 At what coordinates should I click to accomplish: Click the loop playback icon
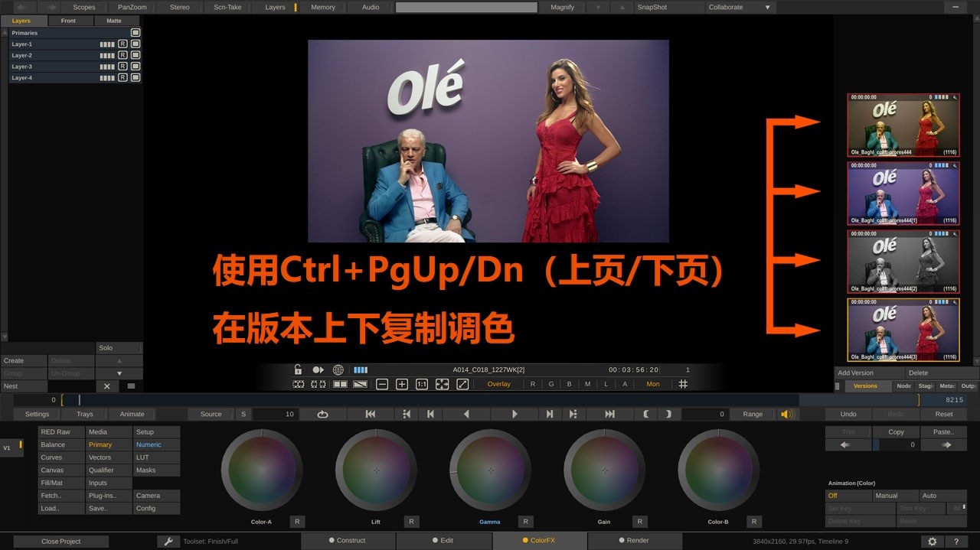coord(323,414)
